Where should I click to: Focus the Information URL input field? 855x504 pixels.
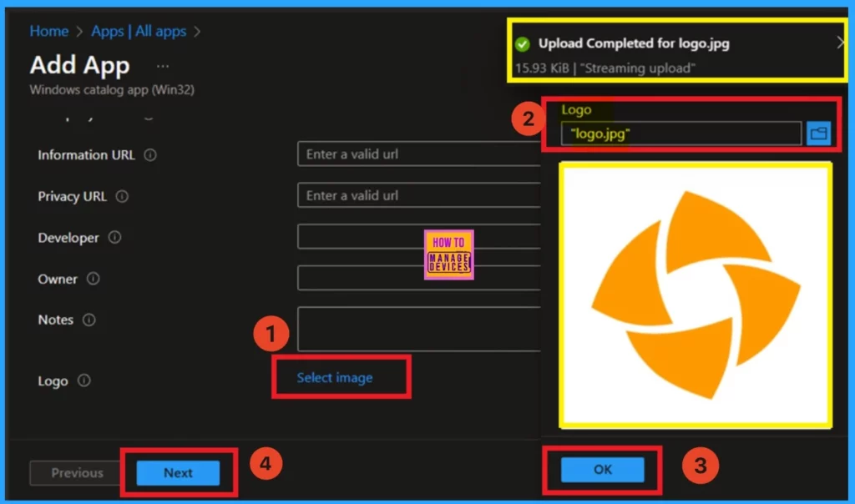[x=419, y=154]
